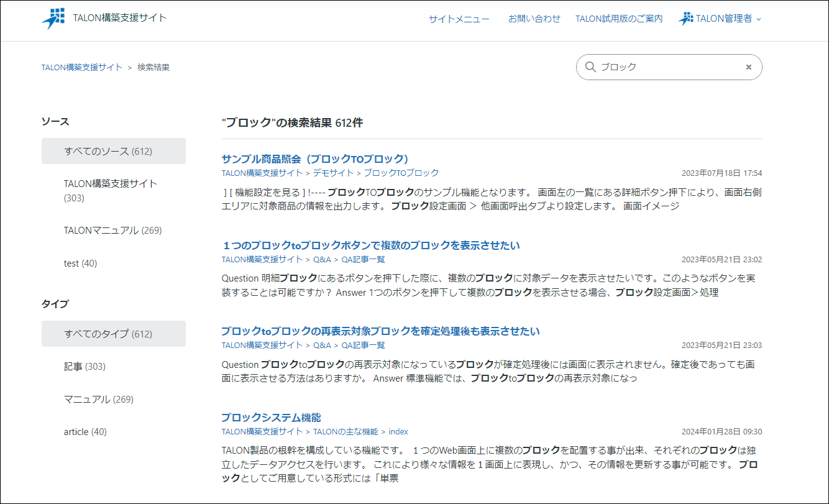Click the date 2023年05月21日 23:03

tap(721, 345)
